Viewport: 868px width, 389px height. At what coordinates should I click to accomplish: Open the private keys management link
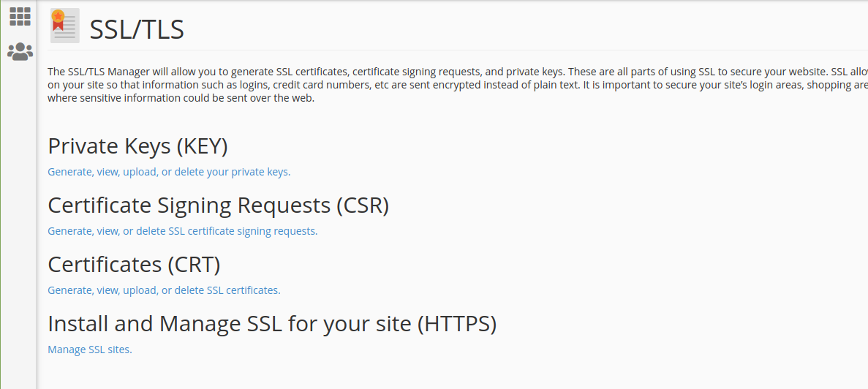169,172
